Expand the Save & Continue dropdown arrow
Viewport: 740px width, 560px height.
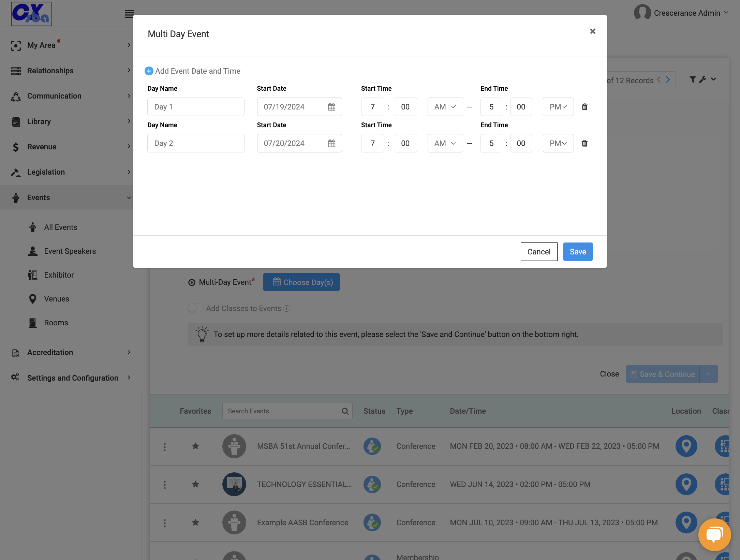[x=709, y=374]
